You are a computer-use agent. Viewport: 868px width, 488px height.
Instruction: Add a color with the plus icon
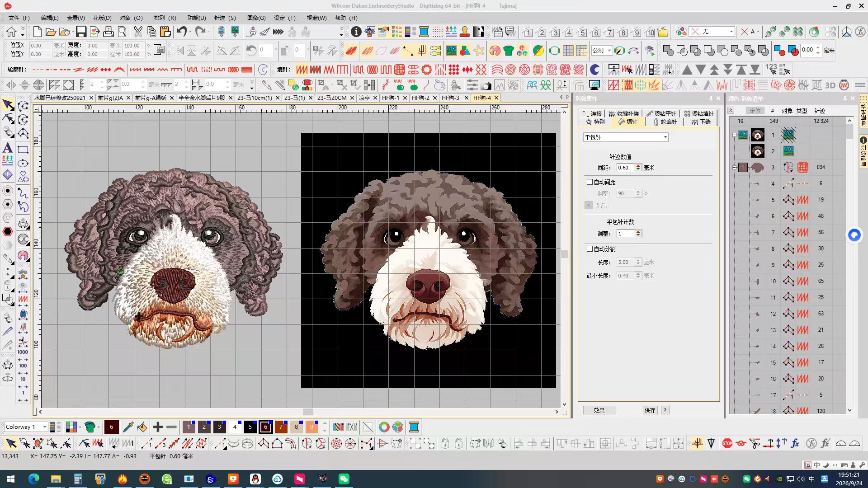(x=158, y=427)
